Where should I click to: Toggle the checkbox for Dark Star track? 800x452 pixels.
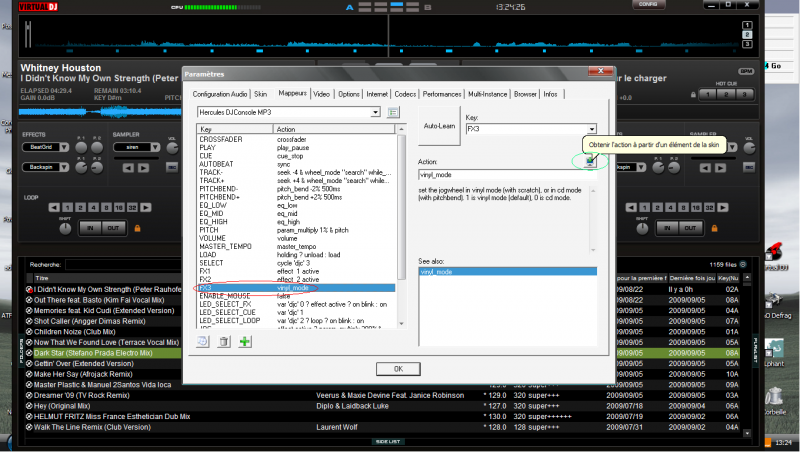pos(29,352)
